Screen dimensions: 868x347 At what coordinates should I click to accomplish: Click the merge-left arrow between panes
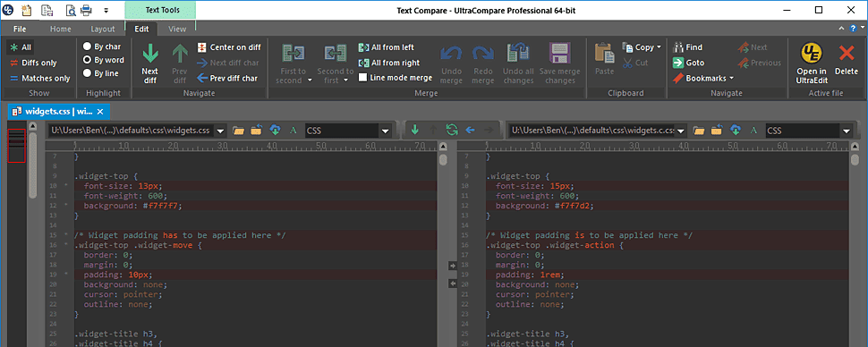click(452, 284)
